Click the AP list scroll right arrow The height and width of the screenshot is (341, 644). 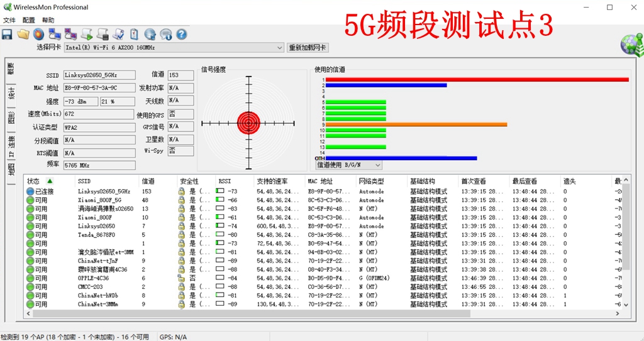618,313
